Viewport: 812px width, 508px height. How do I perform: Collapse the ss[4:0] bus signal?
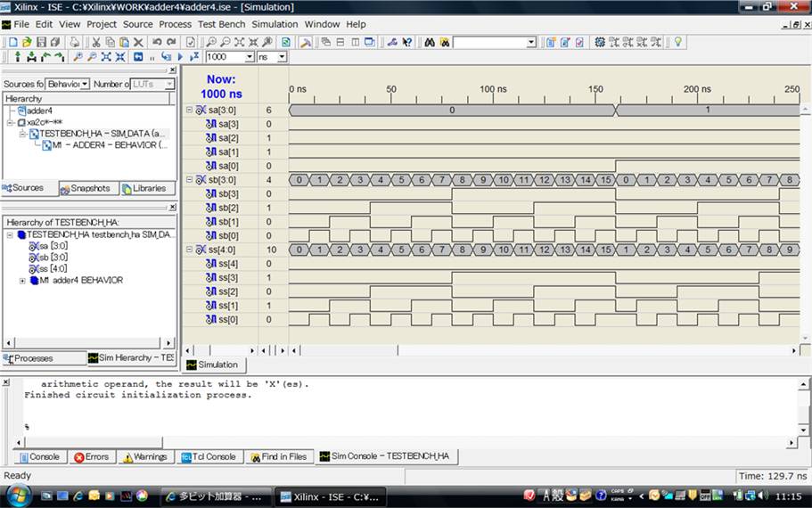(x=189, y=250)
